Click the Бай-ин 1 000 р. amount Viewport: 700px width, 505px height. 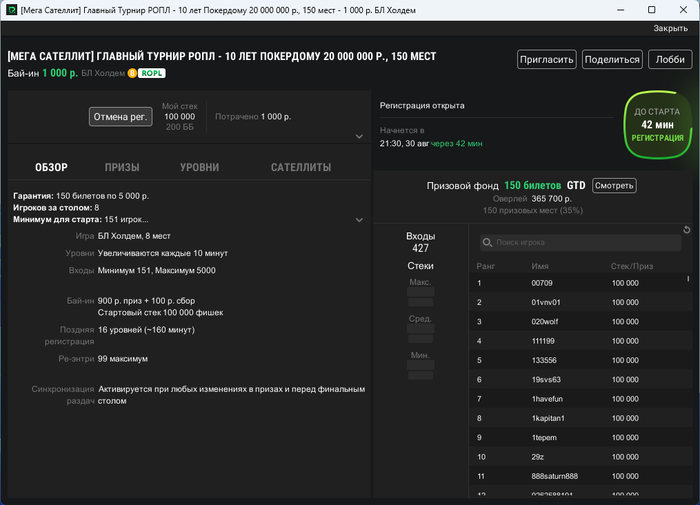(60, 73)
